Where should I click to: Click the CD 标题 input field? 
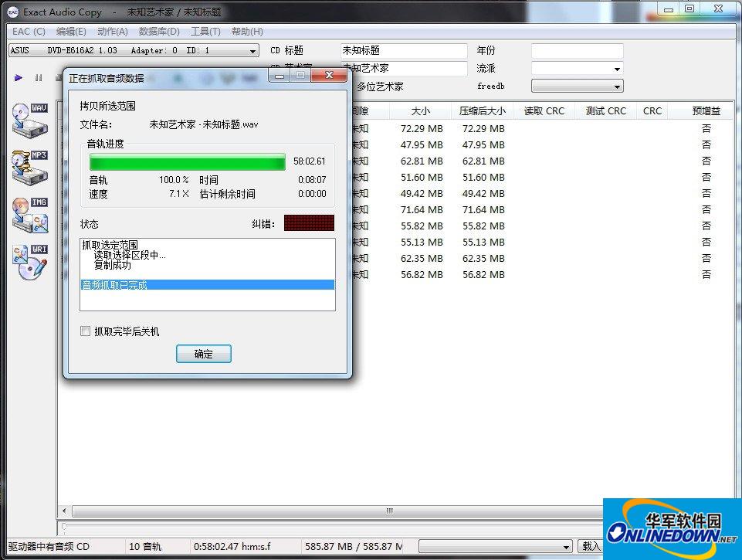click(x=404, y=51)
